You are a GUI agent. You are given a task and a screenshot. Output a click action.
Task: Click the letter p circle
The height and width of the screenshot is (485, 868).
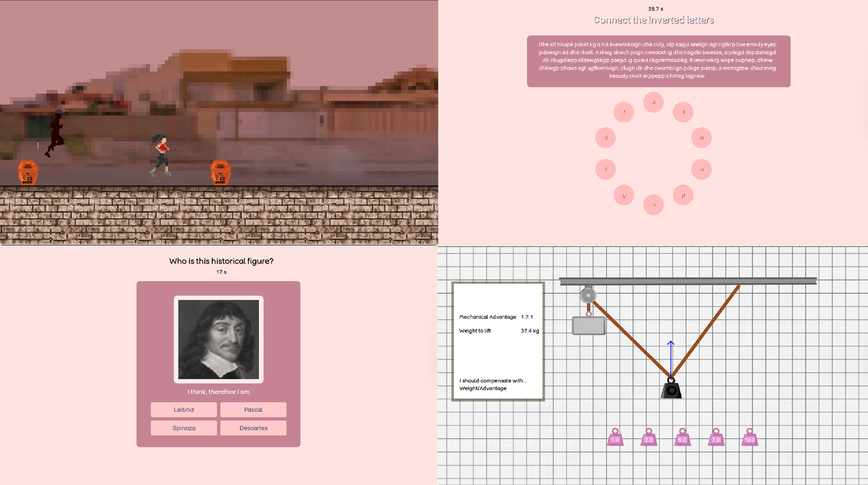point(683,195)
